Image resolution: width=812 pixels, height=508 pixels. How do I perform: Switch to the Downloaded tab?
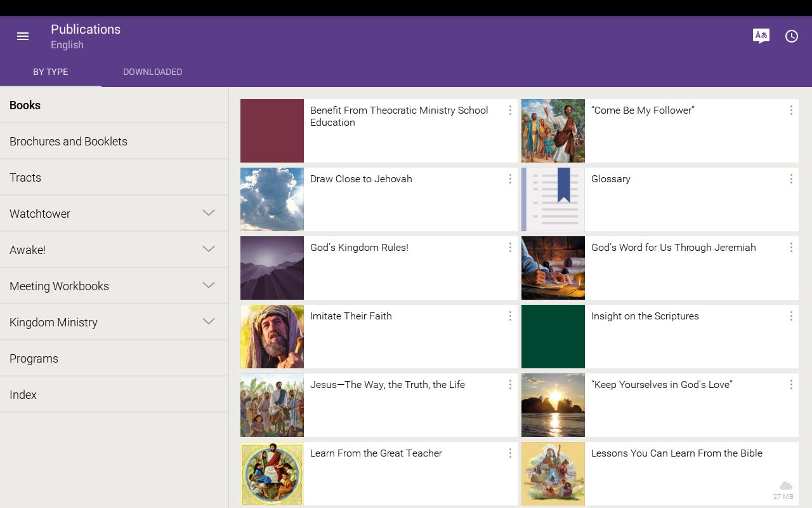point(152,72)
